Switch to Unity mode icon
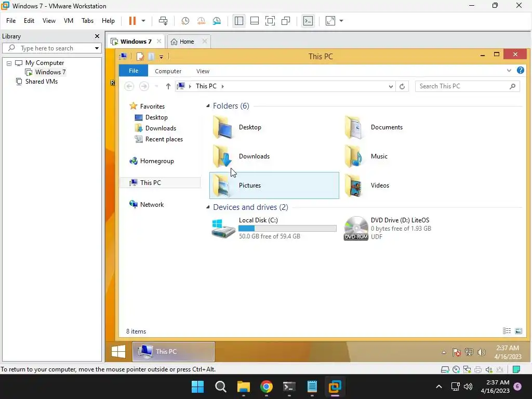Viewport: 532px width, 399px height. (x=286, y=21)
